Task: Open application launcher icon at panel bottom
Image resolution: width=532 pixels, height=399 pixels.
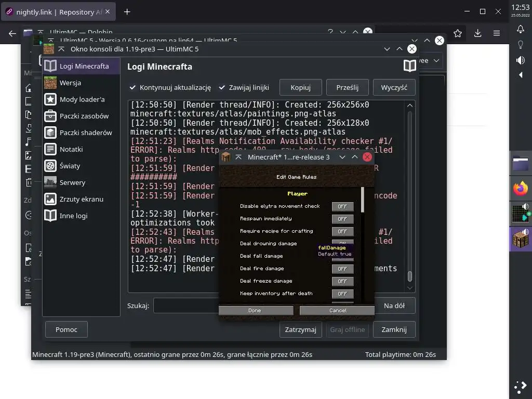Action: (x=521, y=387)
